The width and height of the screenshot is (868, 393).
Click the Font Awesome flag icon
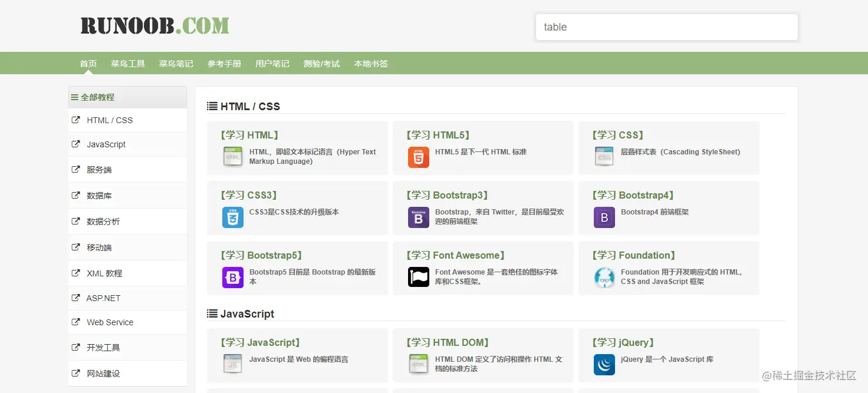point(419,278)
